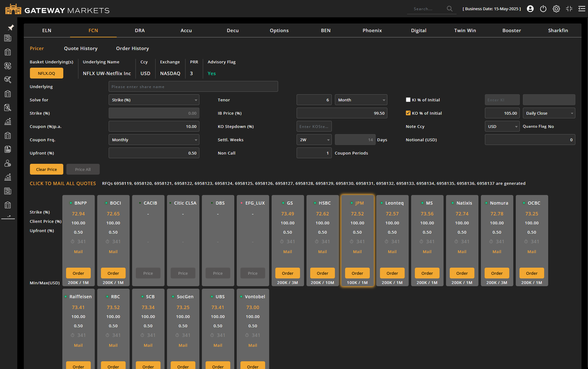Image resolution: width=588 pixels, height=369 pixels.
Task: Click the power logout icon top right
Action: (543, 9)
